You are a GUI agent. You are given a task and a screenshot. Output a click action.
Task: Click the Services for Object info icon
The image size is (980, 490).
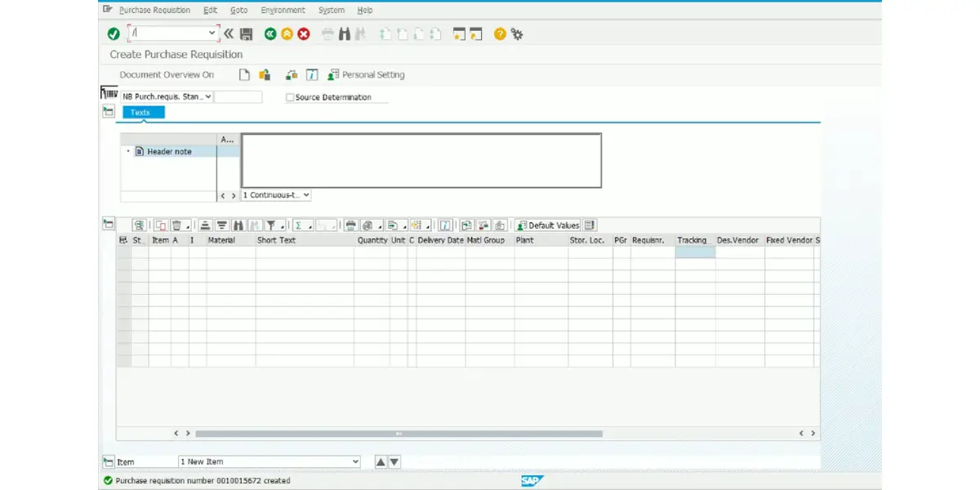[312, 75]
